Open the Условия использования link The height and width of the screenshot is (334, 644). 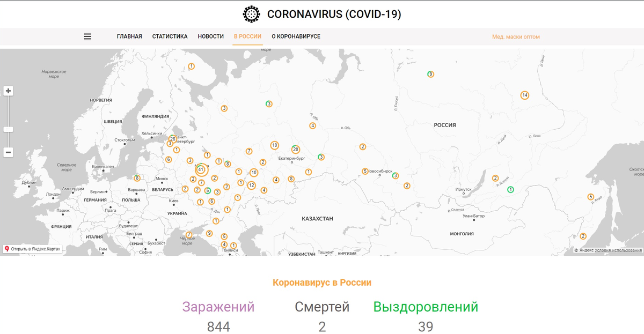[x=618, y=250]
